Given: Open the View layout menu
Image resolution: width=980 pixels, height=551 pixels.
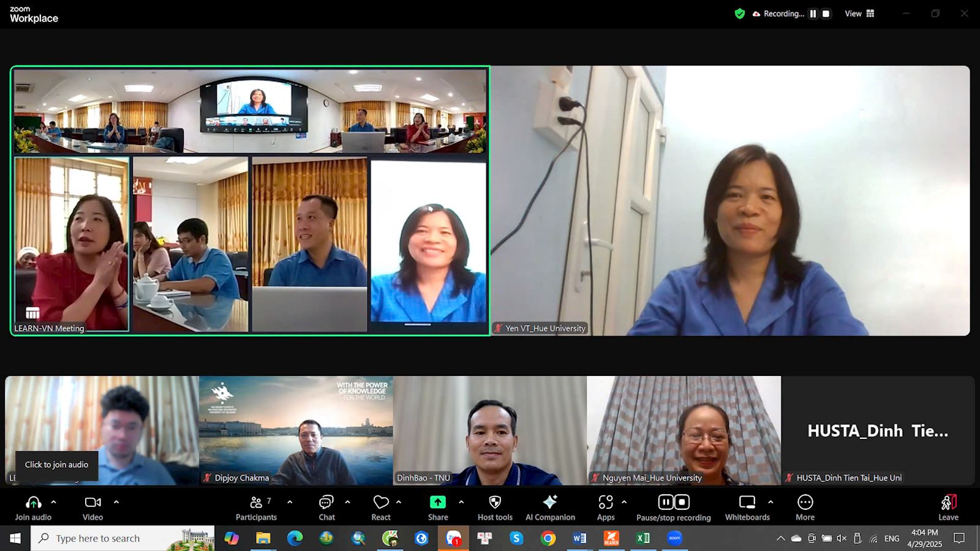Looking at the screenshot, I should (859, 13).
